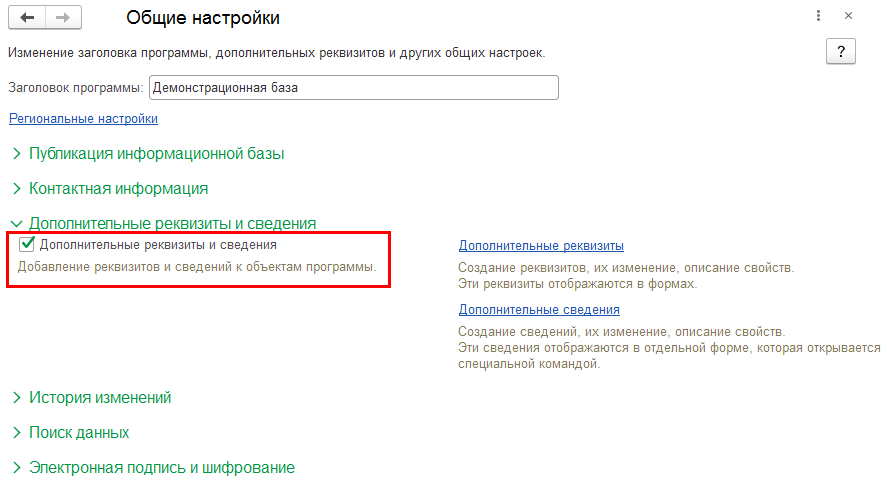
Task: Click the Контактная информация heading text
Action: (x=118, y=188)
